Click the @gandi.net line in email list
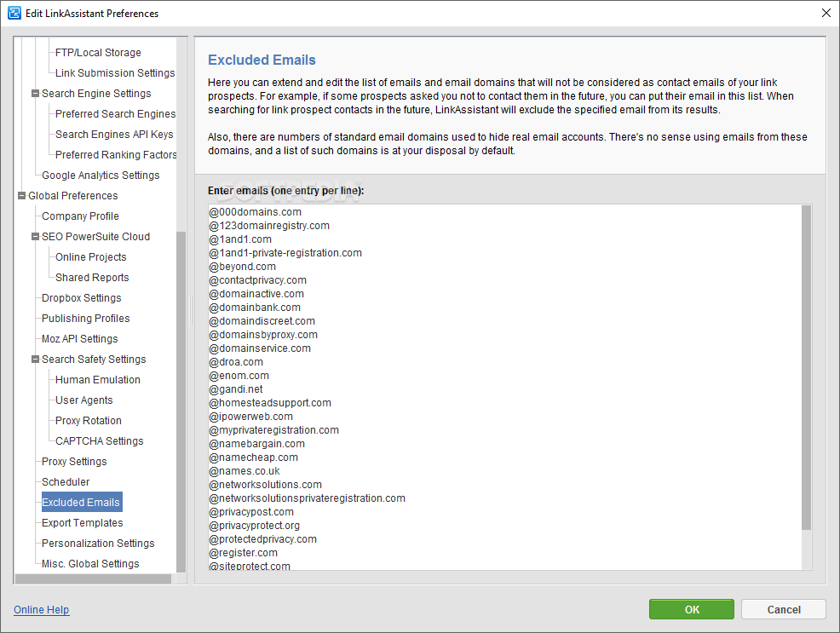840x633 pixels. [236, 389]
